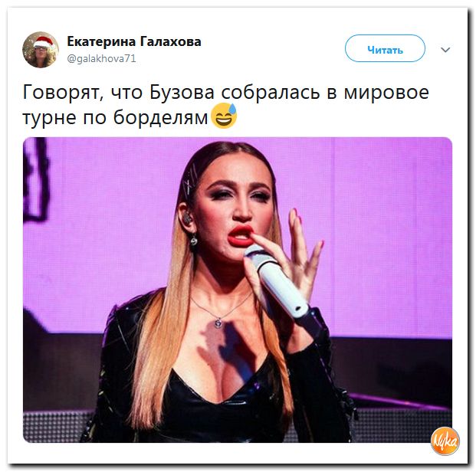This screenshot has height=472, width=476.
Task: Click the word Бузова in the tweet
Action: tap(182, 92)
